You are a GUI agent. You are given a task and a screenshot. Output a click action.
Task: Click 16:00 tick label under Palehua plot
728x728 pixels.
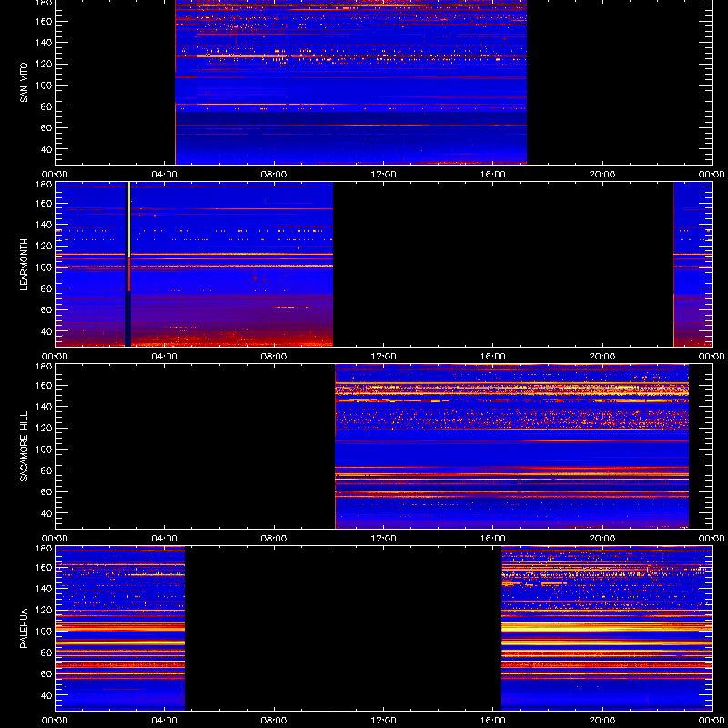pyautogui.click(x=493, y=721)
